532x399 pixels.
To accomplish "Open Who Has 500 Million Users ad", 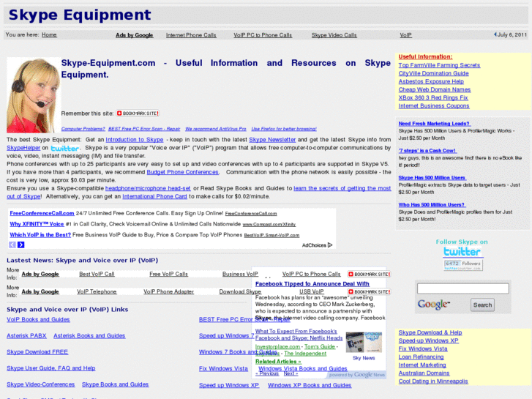I will click(432, 205).
